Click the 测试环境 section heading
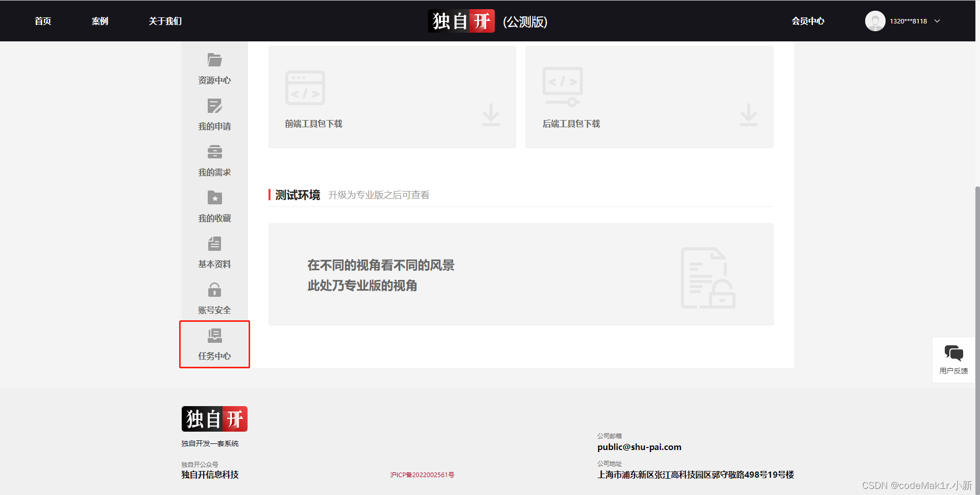Image resolution: width=980 pixels, height=495 pixels. tap(298, 195)
